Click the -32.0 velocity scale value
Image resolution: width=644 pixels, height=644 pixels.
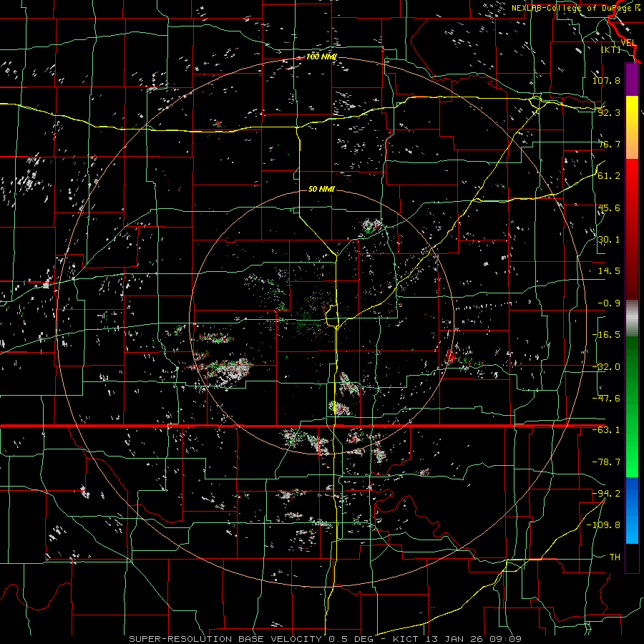click(606, 367)
